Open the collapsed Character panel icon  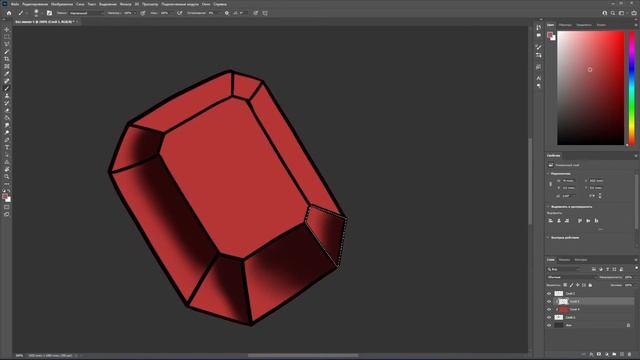pyautogui.click(x=539, y=78)
